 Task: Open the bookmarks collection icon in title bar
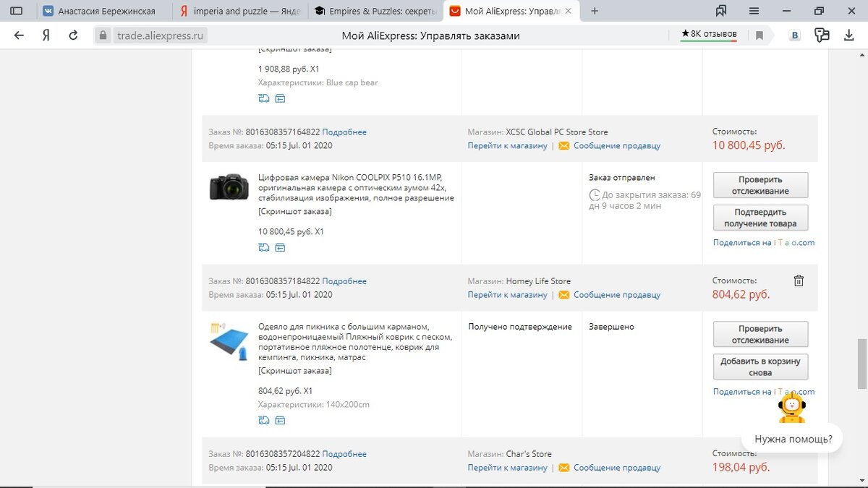click(721, 11)
